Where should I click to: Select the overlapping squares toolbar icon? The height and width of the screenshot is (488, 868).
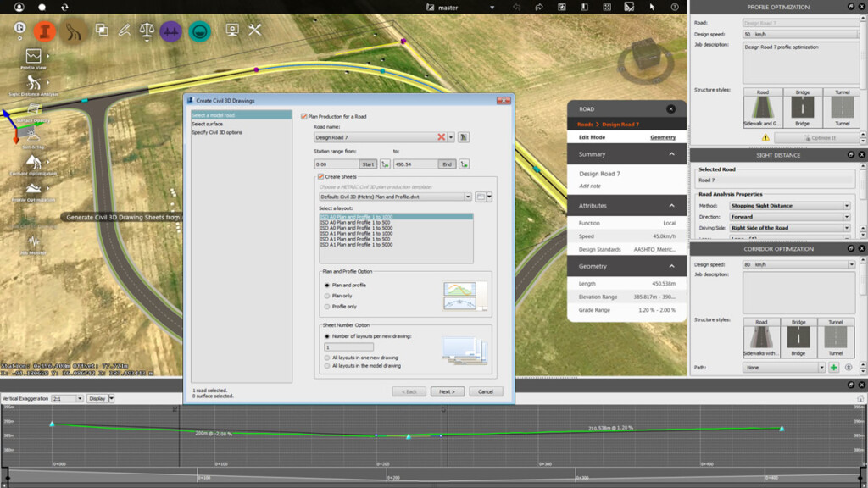point(102,30)
